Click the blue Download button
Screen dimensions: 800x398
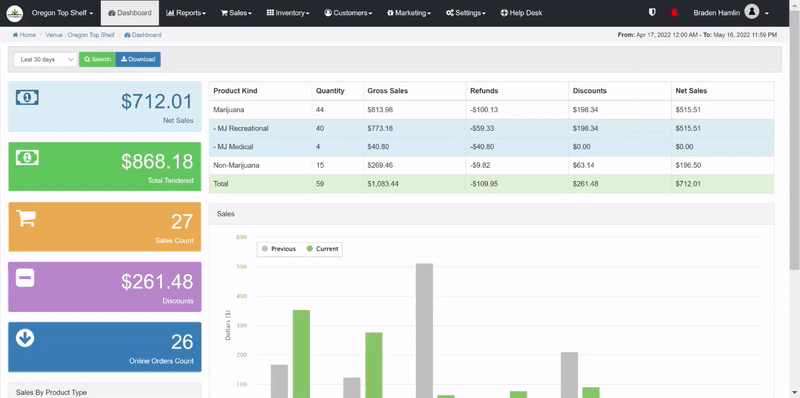click(138, 59)
